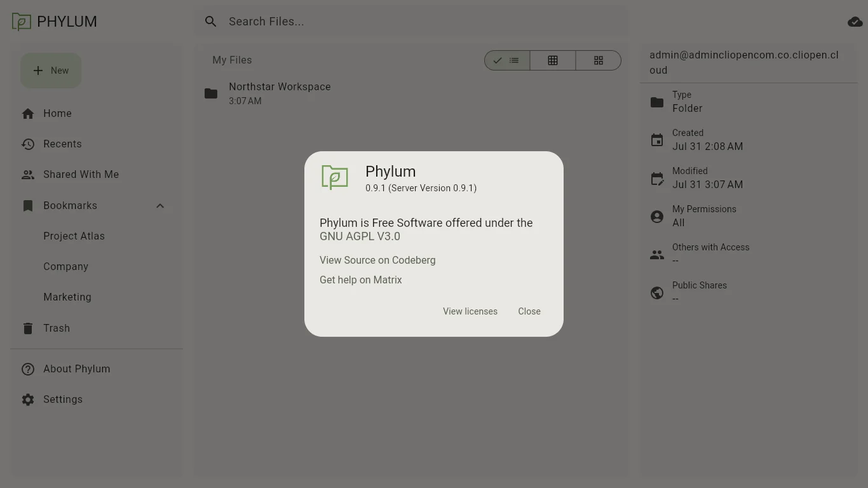Click the Shared With Me people icon
868x488 pixels.
click(x=28, y=175)
